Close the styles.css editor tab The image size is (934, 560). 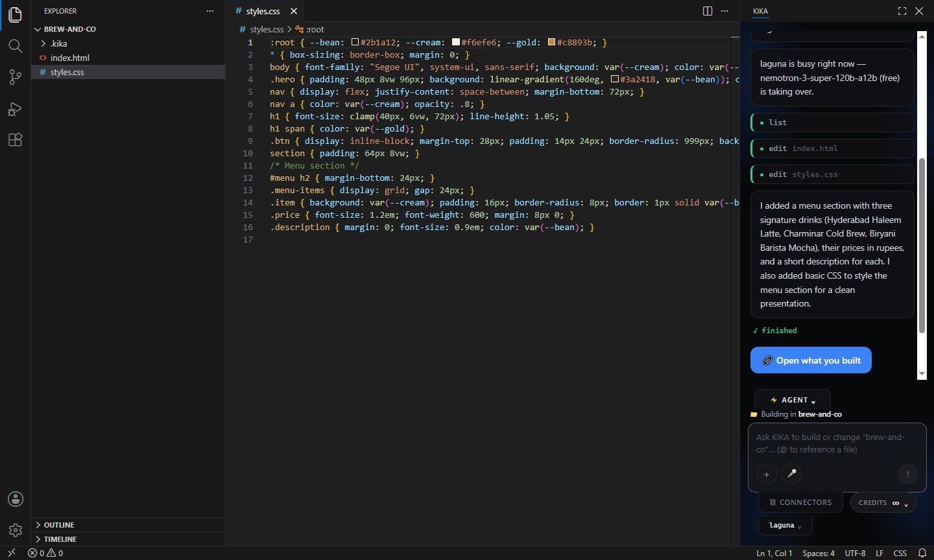294,11
